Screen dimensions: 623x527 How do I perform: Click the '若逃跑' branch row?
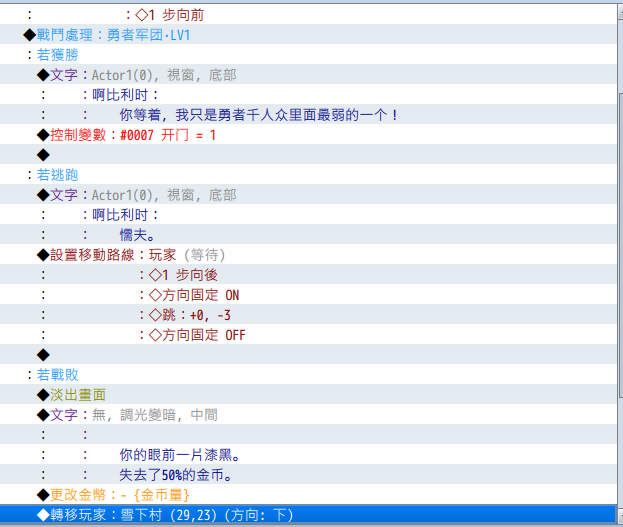point(308,174)
